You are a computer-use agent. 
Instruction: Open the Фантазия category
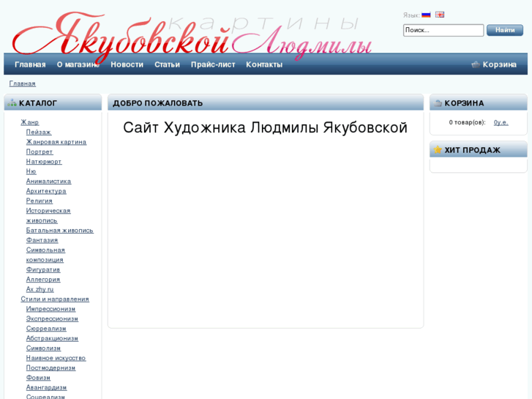tap(42, 240)
